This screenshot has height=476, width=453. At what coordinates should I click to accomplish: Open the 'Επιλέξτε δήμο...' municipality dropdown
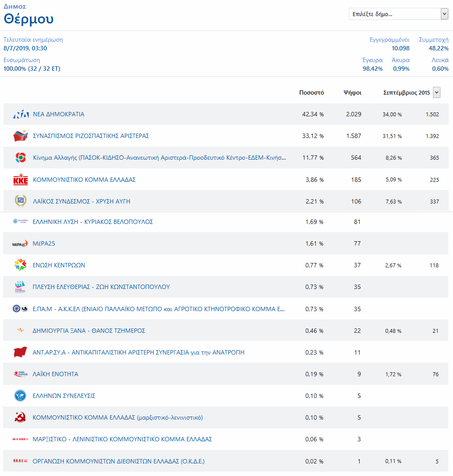[x=398, y=14]
